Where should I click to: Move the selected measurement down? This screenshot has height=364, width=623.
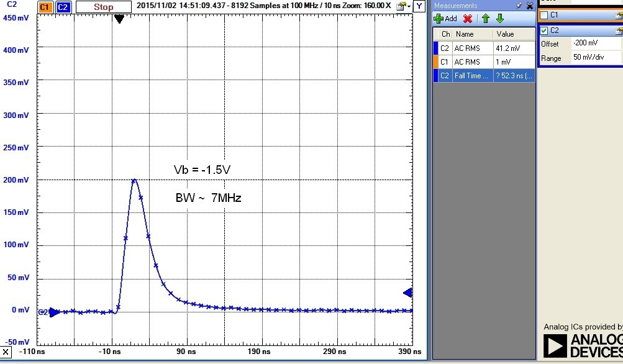coord(500,19)
